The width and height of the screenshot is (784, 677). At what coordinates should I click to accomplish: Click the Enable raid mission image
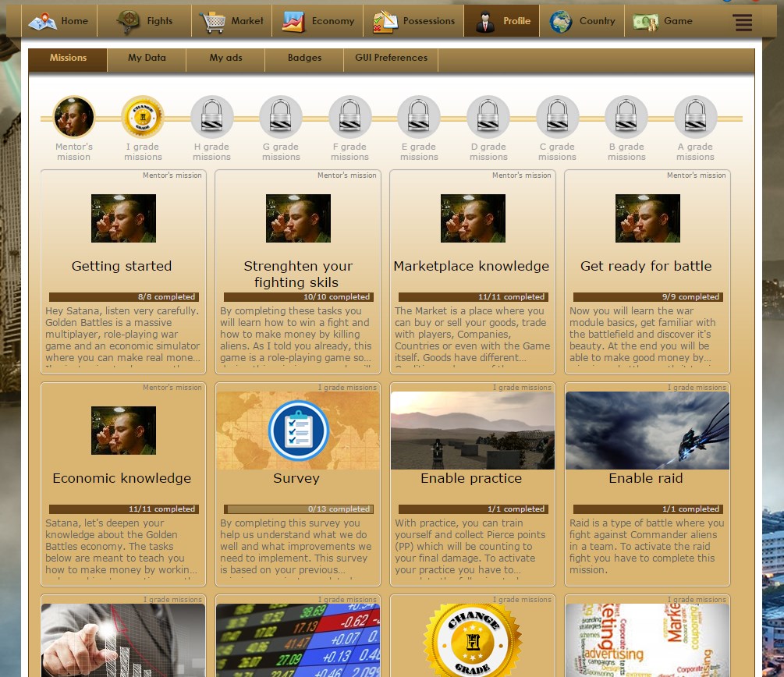click(x=647, y=431)
